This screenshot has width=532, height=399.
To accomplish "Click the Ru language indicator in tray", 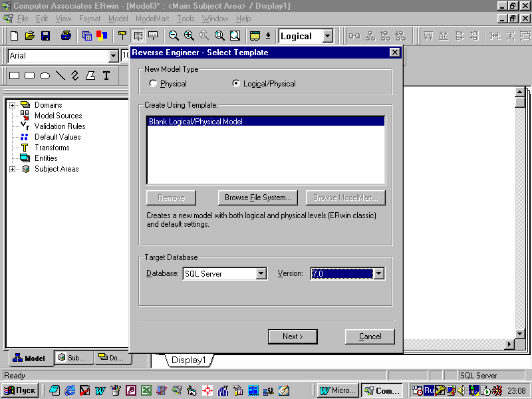I will pos(429,390).
